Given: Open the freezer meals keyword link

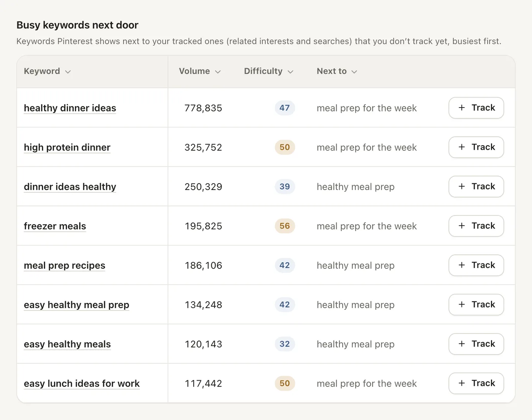Looking at the screenshot, I should pos(55,226).
